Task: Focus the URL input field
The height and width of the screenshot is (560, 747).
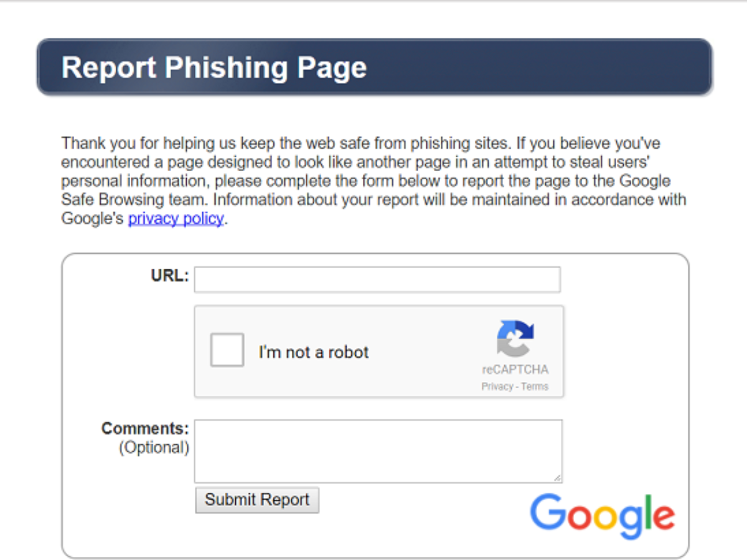Action: tap(377, 279)
